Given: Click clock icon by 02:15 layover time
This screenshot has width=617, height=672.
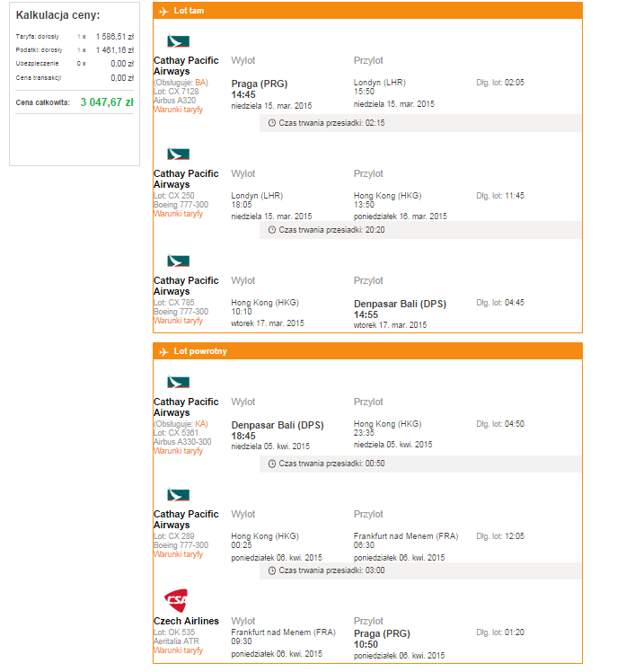Looking at the screenshot, I should (271, 123).
